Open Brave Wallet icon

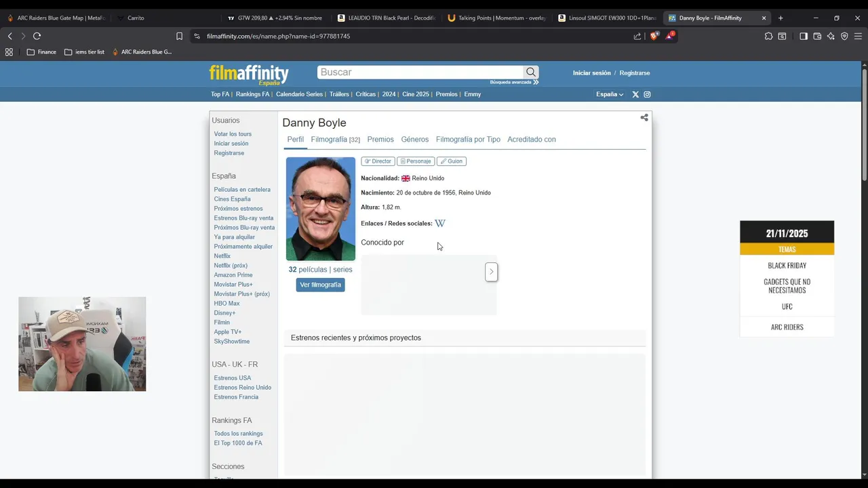tap(817, 36)
